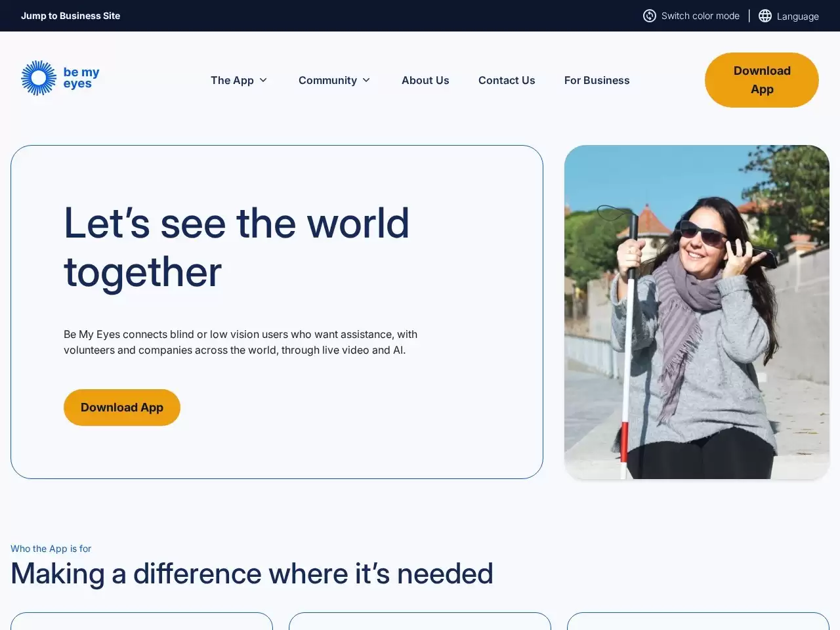Open the Language selector

pyautogui.click(x=789, y=16)
